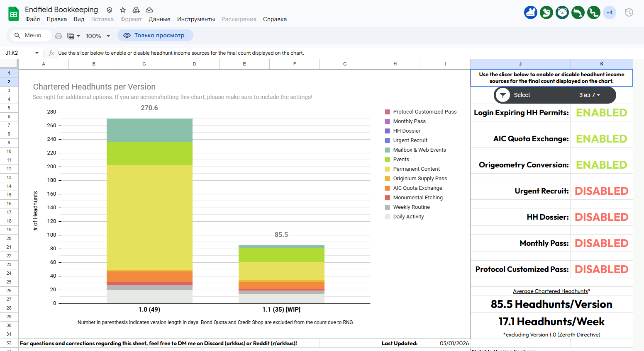The image size is (644, 351).
Task: Open the slicer's "3 из 7" dropdown
Action: [x=590, y=95]
